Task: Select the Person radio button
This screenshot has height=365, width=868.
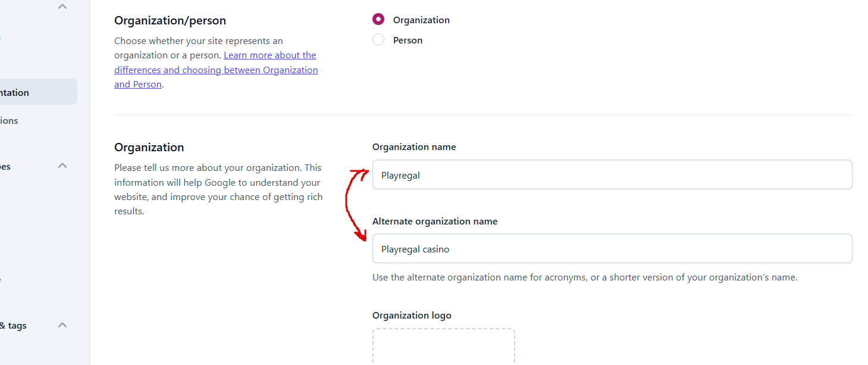Action: click(378, 40)
